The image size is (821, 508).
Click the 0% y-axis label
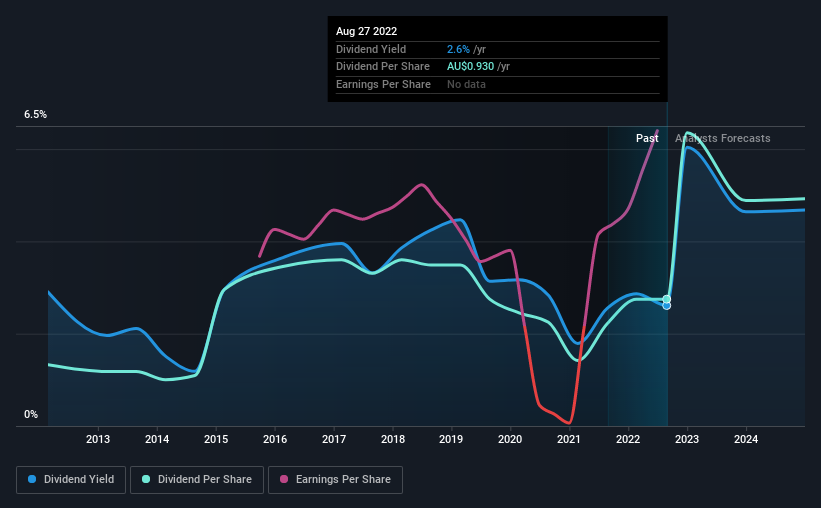coord(31,414)
